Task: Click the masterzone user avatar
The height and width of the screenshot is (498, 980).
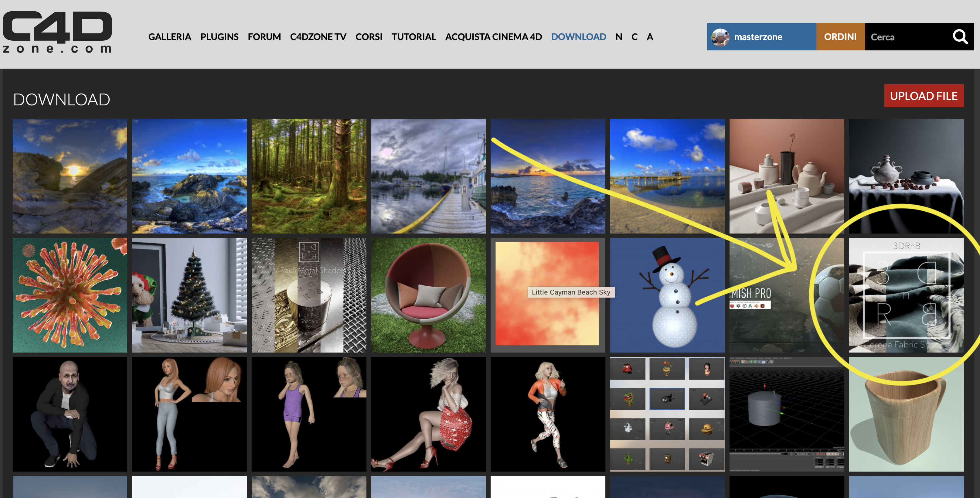Action: coord(720,37)
